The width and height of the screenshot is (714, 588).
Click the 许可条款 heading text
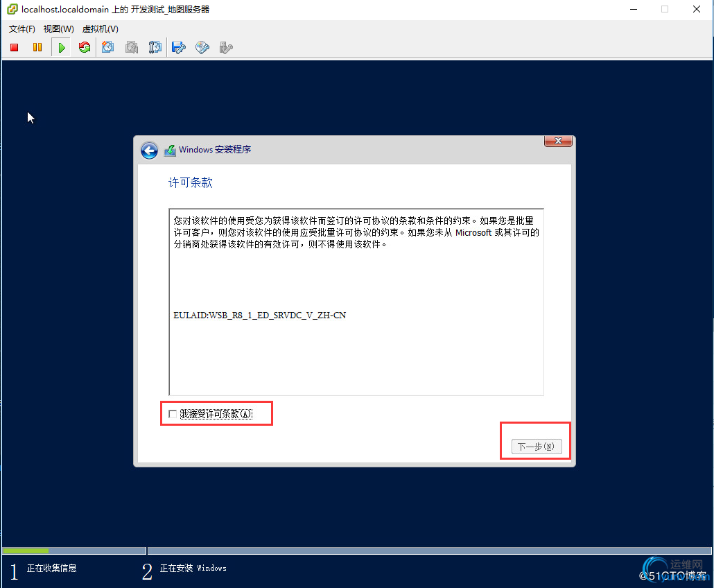(x=191, y=182)
